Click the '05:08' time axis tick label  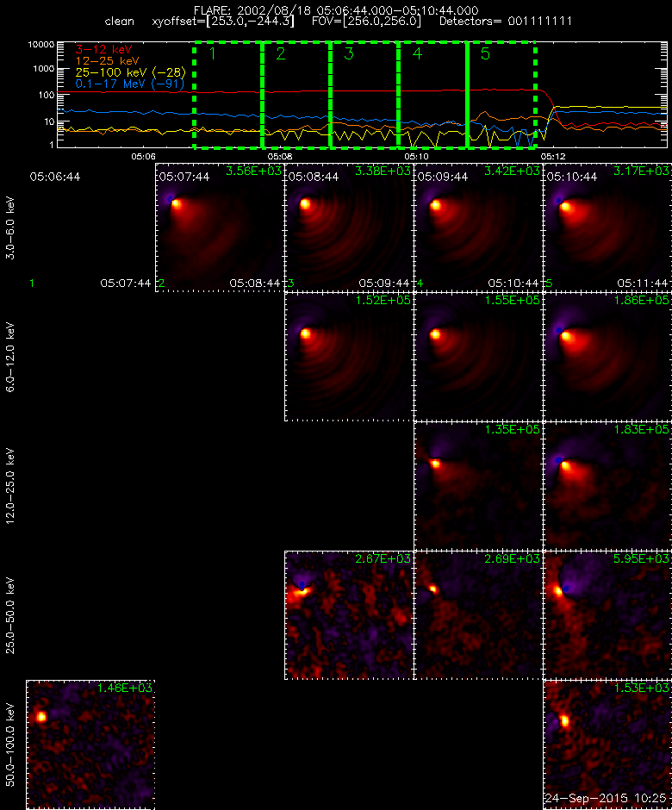coord(280,156)
